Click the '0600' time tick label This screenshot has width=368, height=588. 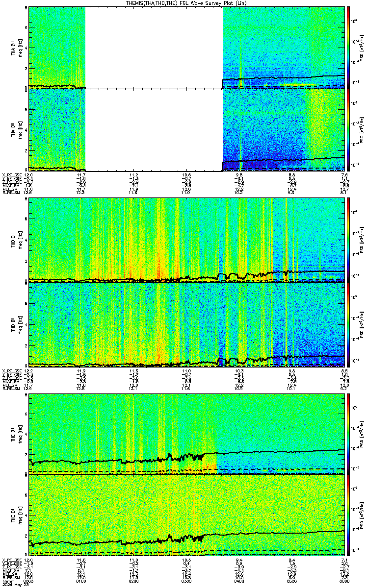click(x=343, y=581)
